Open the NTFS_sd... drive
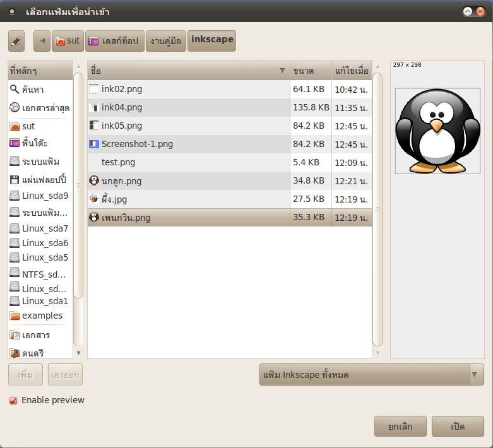 (40, 274)
